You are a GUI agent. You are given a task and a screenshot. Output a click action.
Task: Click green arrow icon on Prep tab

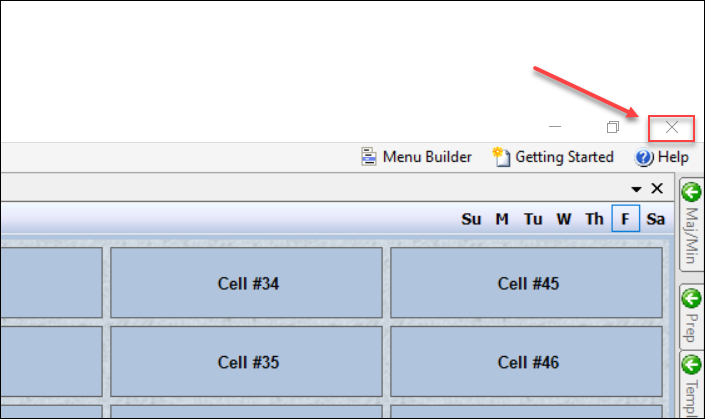coord(692,298)
